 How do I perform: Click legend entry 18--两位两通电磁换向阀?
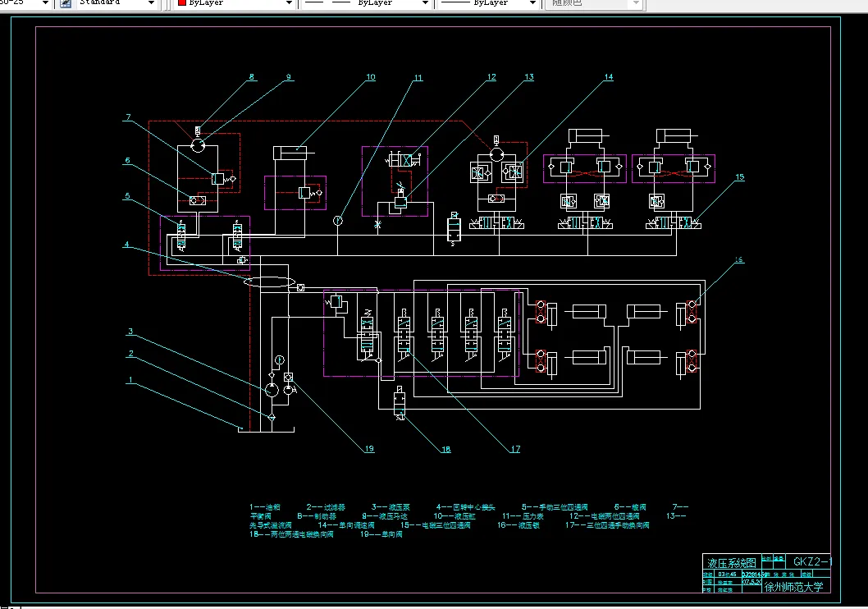[291, 534]
